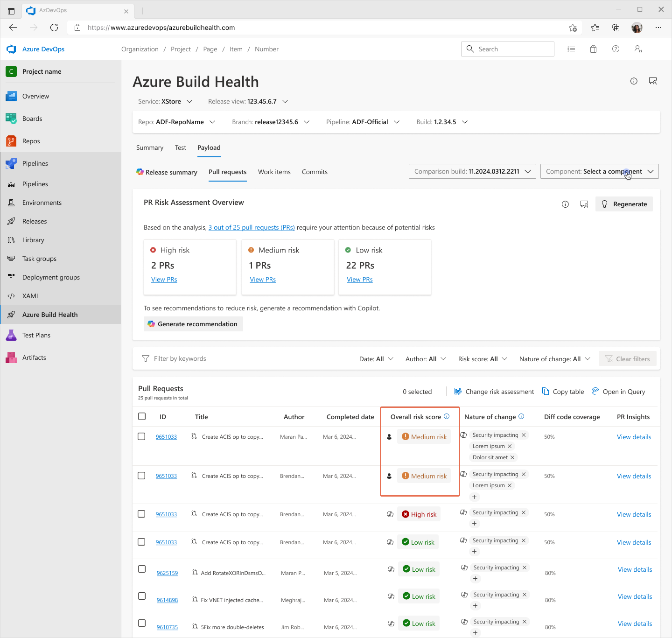Go back using the browser back arrow
Viewport: 672px width, 638px height.
13,28
